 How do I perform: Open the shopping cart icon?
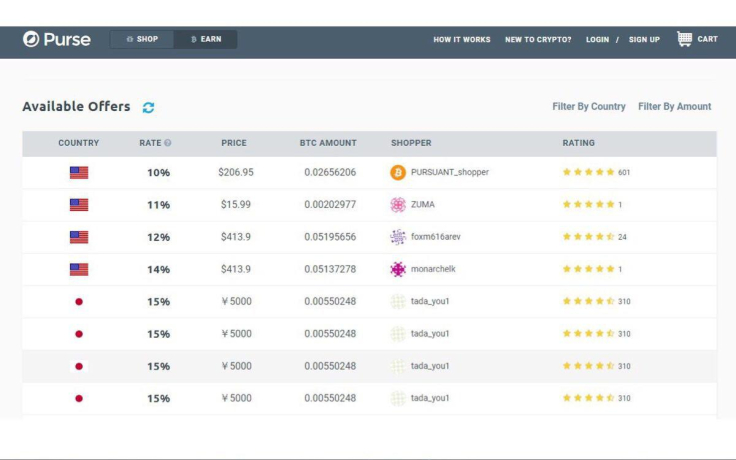click(x=684, y=39)
